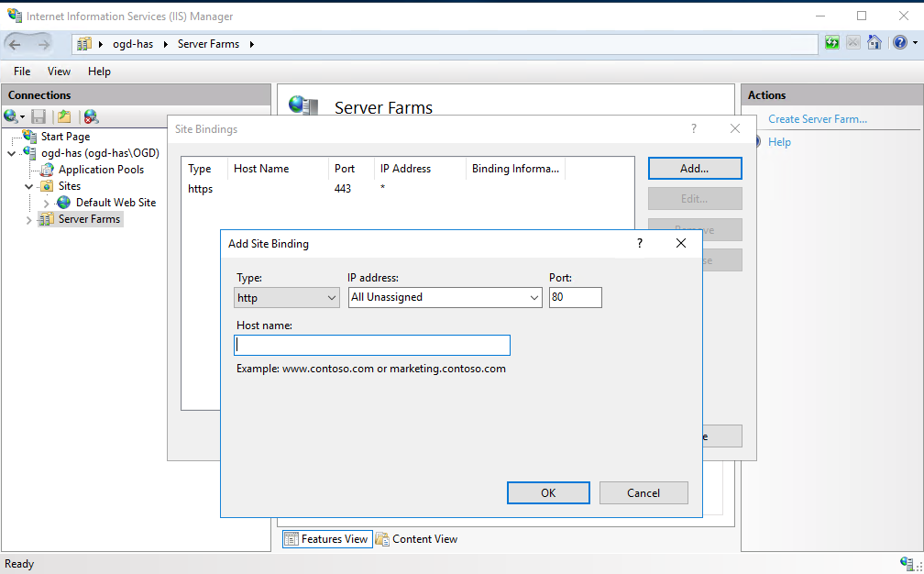
Task: Follow the Create Server Farm link
Action: (817, 118)
